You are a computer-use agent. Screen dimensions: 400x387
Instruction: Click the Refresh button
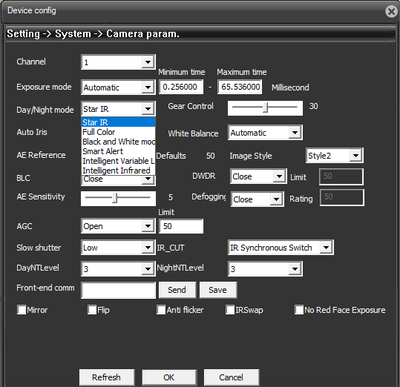[x=107, y=377]
